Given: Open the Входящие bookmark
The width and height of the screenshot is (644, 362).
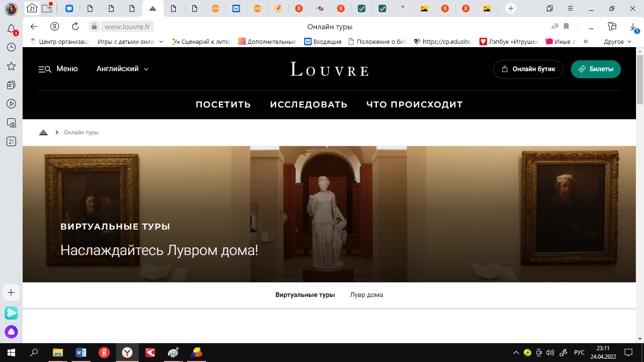Looking at the screenshot, I should coord(323,41).
